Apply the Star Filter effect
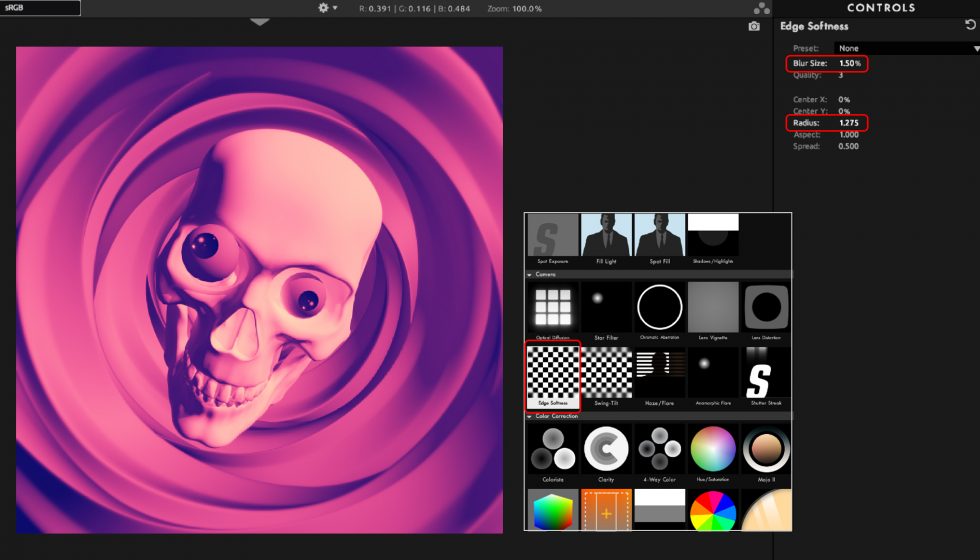Viewport: 980px width, 560px height. (x=606, y=308)
